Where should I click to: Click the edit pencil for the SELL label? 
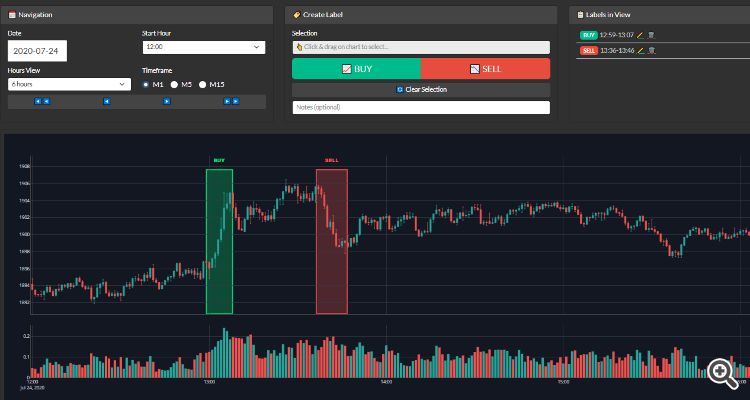(x=641, y=49)
